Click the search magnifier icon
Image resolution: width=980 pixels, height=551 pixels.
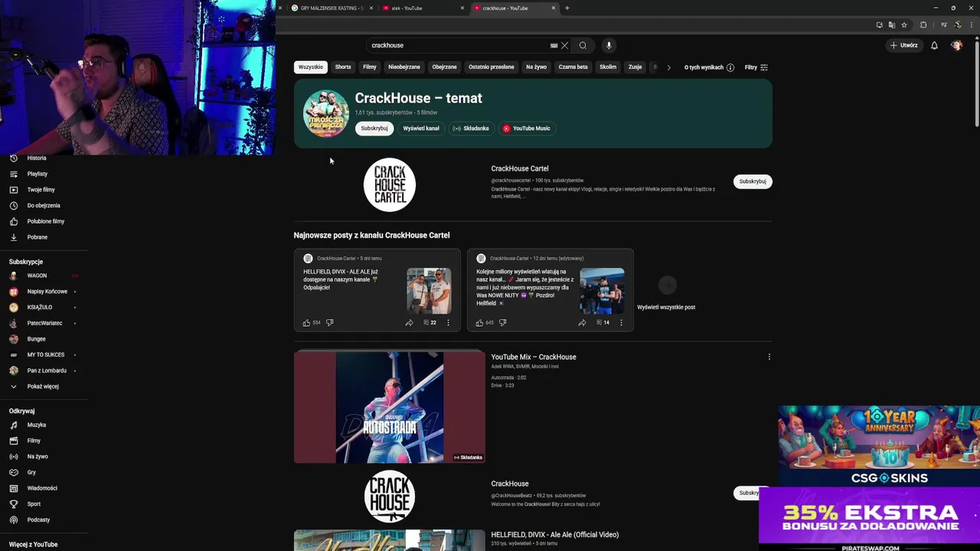tap(583, 45)
